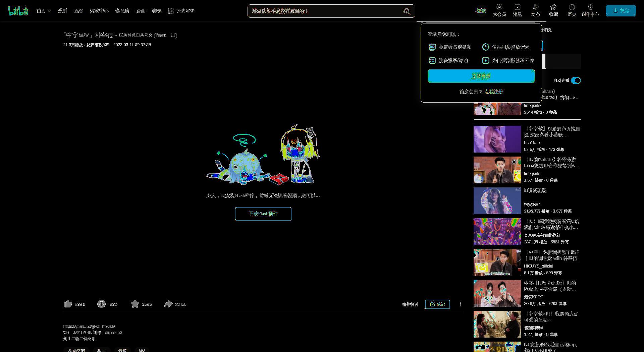Click the 中字【IU's Palette】 合集 video title
644x352 pixels.
(x=550, y=286)
